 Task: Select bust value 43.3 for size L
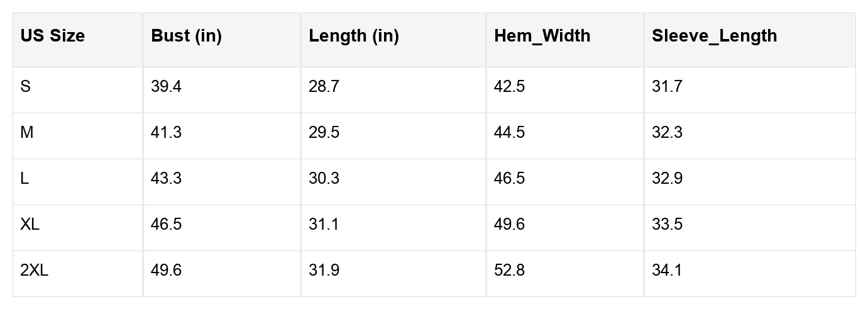click(x=166, y=178)
